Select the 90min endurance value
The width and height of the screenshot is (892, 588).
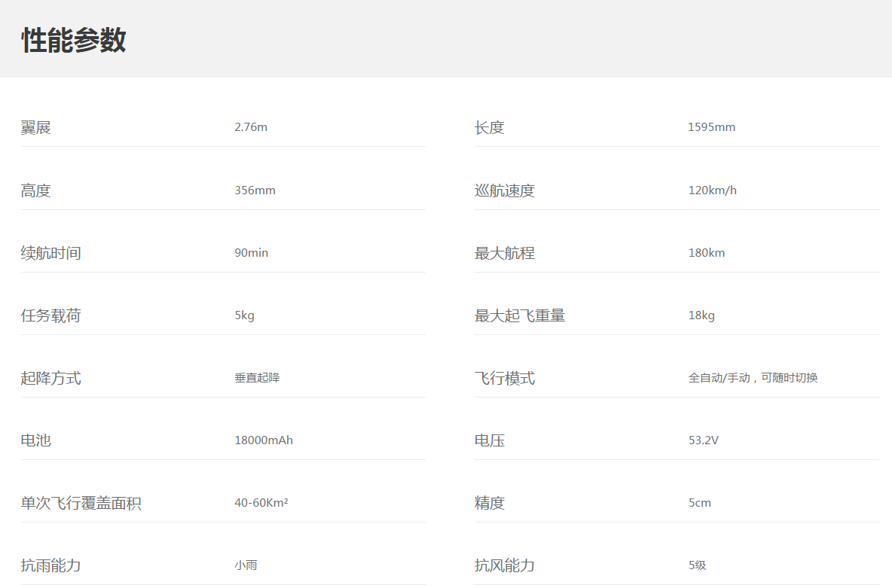[251, 253]
